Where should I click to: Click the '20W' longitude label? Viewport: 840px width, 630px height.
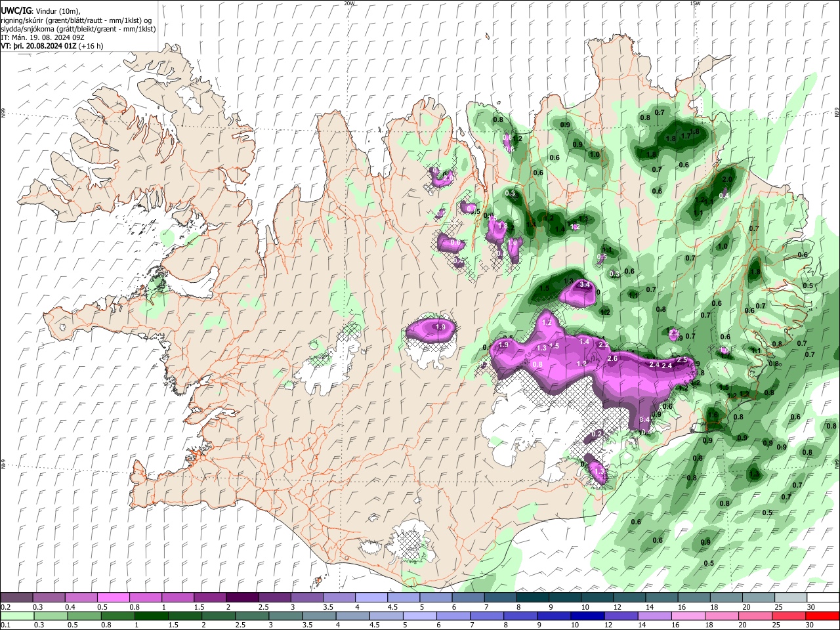pos(349,3)
